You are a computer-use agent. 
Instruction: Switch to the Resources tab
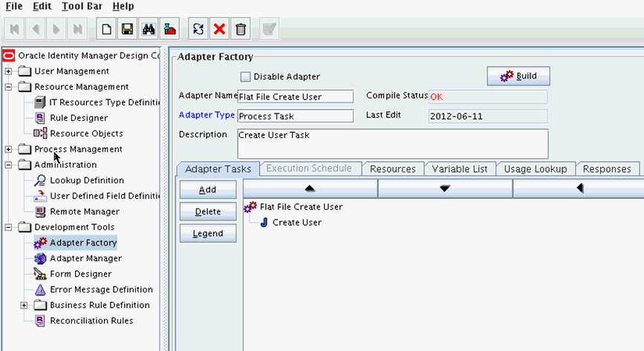(x=393, y=168)
